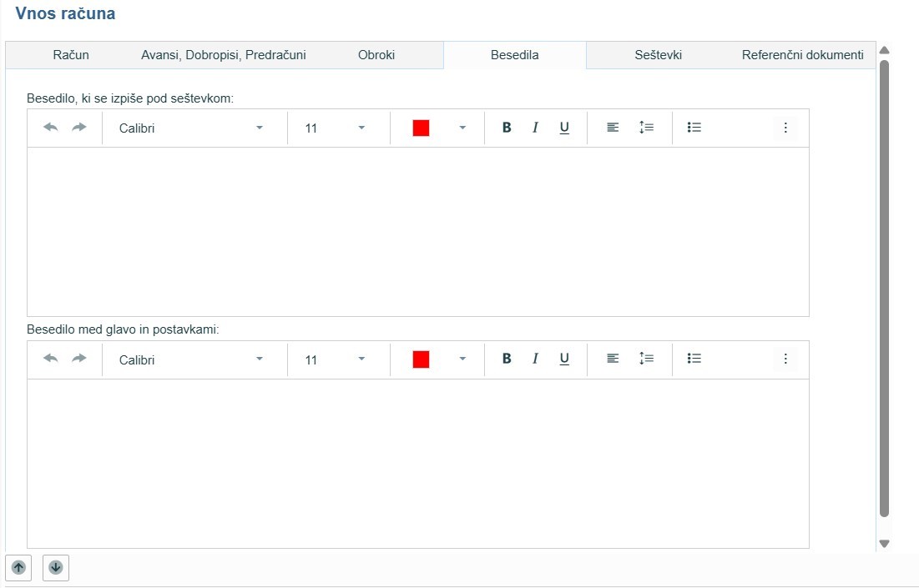This screenshot has width=919, height=588.
Task: Click the move up arrow button
Action: click(18, 567)
